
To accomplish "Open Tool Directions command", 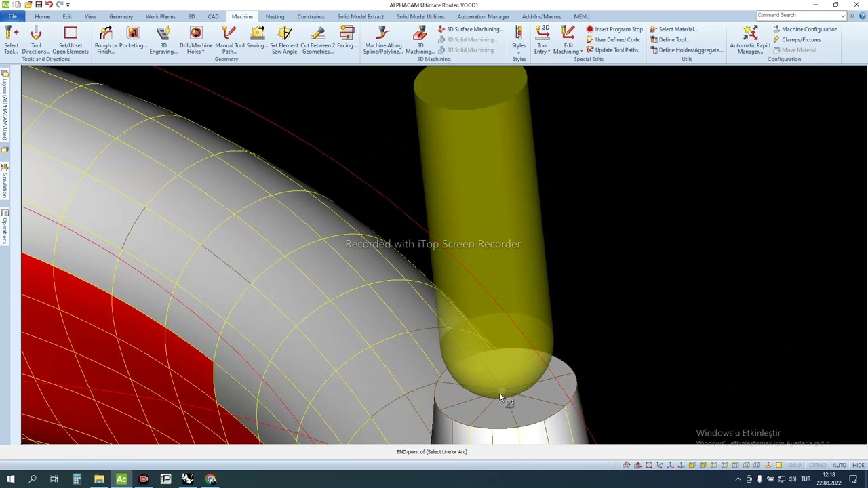I will (35, 41).
